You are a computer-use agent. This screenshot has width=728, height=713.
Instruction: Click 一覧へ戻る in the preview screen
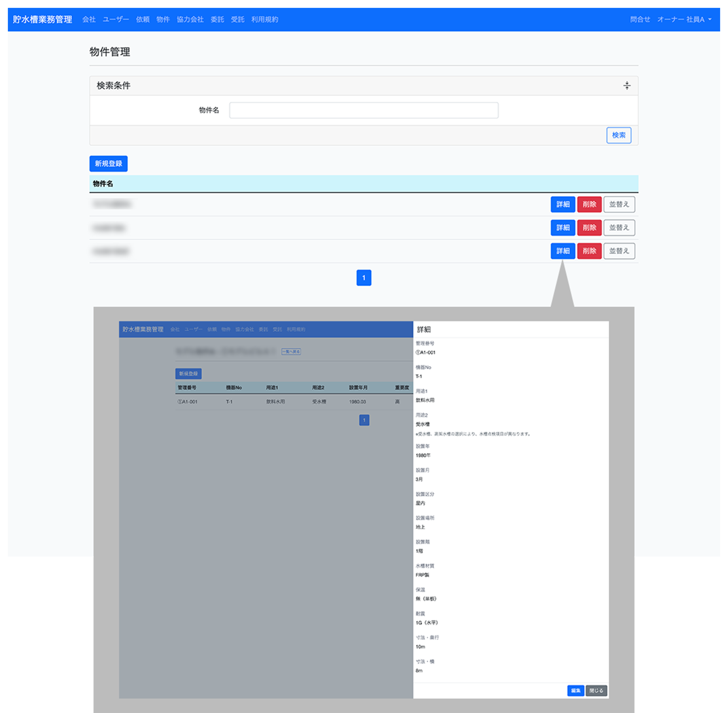click(291, 352)
